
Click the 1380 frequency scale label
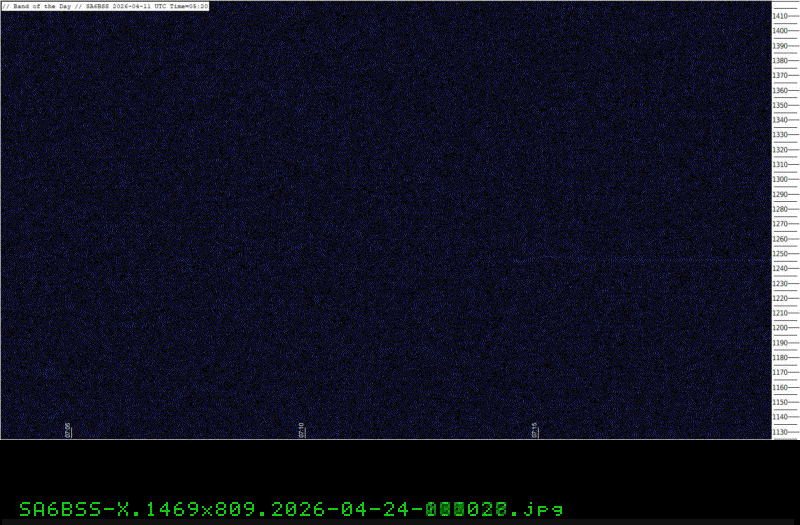[x=780, y=61]
